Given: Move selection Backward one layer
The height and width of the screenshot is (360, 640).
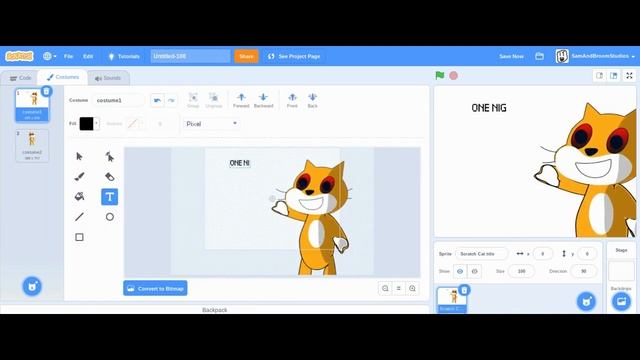Looking at the screenshot, I should coord(263,100).
